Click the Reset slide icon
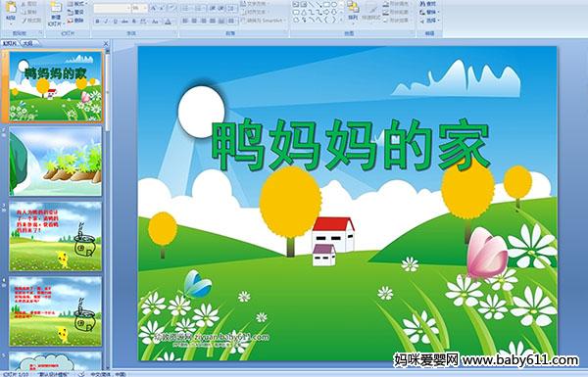The height and width of the screenshot is (377, 588). [x=71, y=12]
